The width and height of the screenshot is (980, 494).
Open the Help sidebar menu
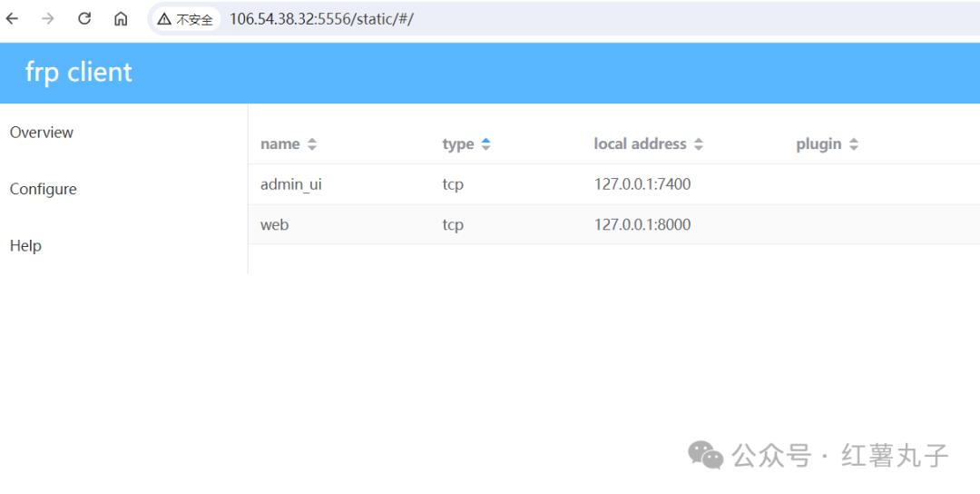25,246
